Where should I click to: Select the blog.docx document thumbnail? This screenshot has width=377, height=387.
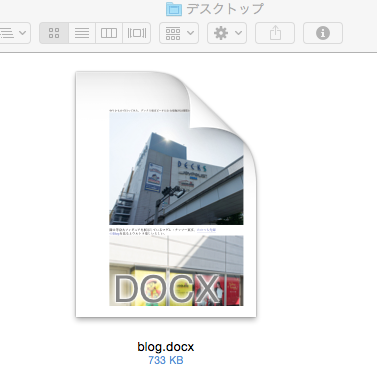pos(166,194)
